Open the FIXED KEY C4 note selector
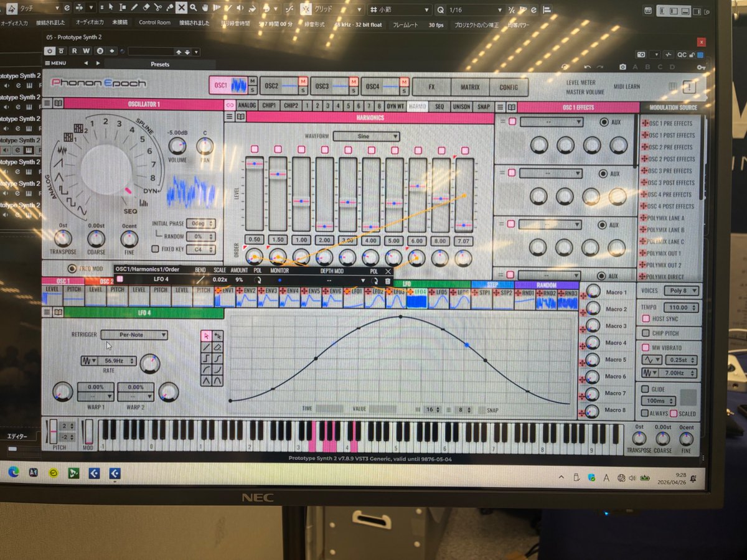 pos(200,249)
